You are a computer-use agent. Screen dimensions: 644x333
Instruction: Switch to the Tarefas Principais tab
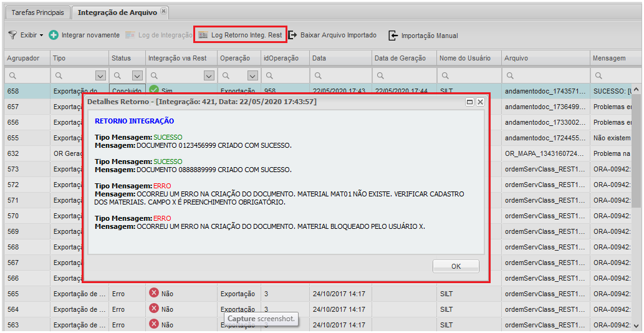click(x=38, y=12)
